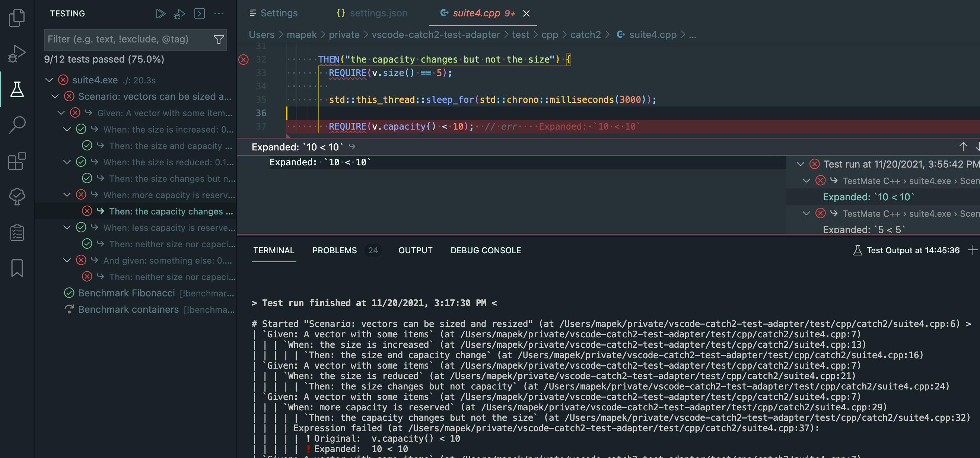This screenshot has height=458, width=980.
Task: Go to previous test failure arrow
Action: point(962,147)
